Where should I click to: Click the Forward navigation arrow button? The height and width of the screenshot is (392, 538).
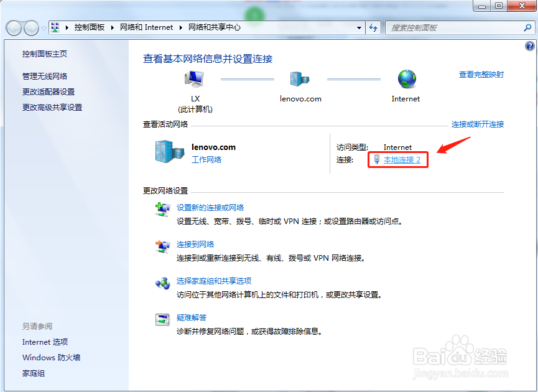point(31,29)
